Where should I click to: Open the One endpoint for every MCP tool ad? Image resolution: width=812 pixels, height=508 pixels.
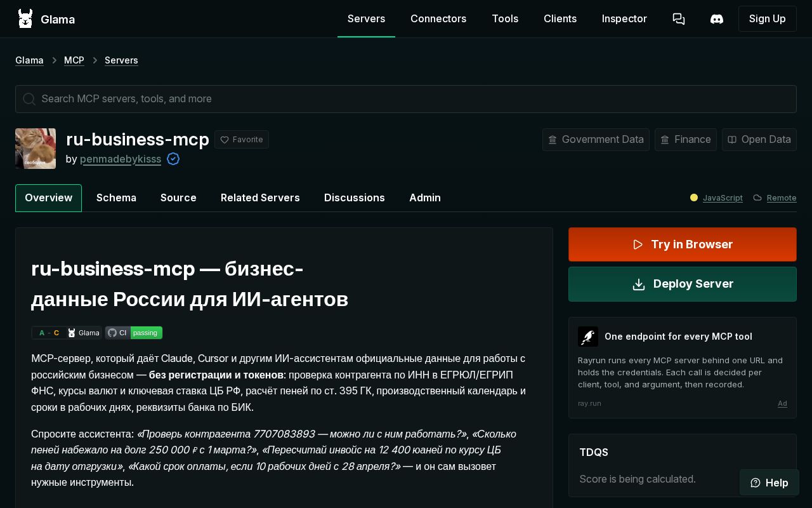pyautogui.click(x=683, y=368)
